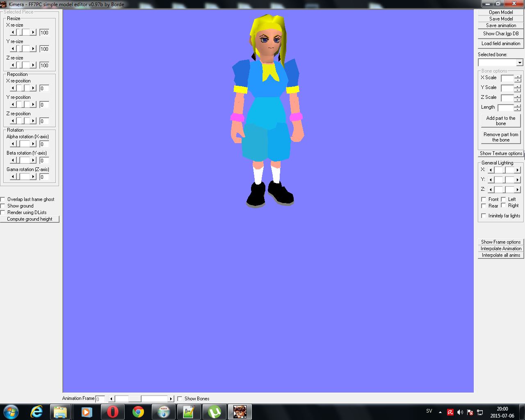Open the Action Center flag tray icon
This screenshot has width=525, height=420.
tap(470, 412)
